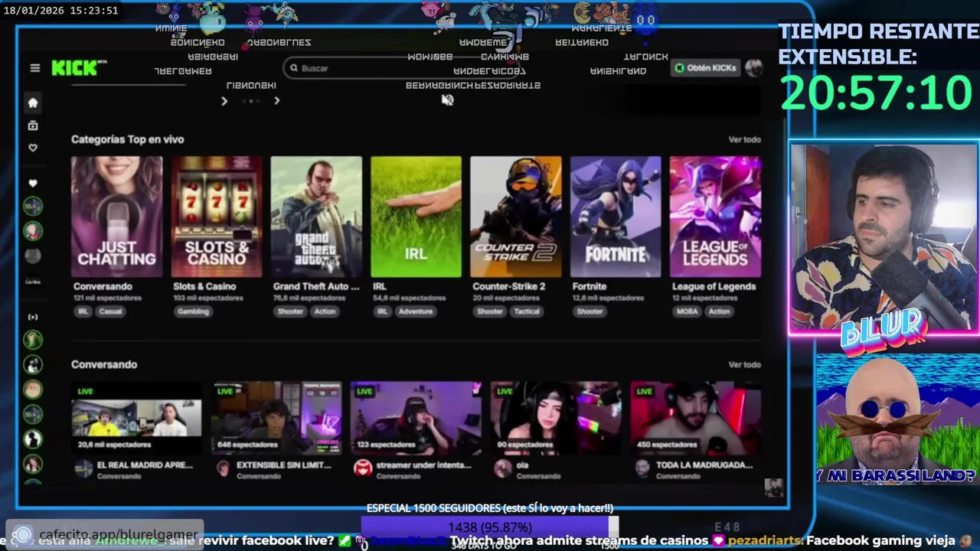980x551 pixels.
Task: Open live stream thumbnail with 450 espectadores
Action: (x=696, y=418)
